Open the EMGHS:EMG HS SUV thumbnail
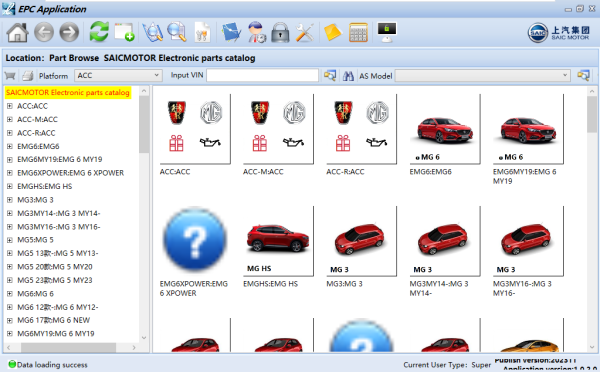Viewport: 600px width, 372px height. point(278,241)
